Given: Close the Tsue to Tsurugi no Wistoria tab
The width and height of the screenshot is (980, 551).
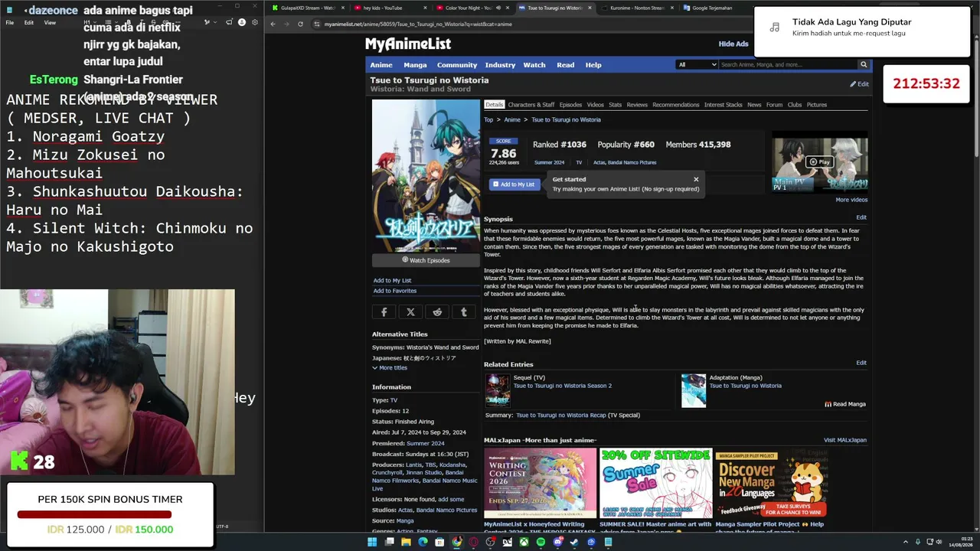Looking at the screenshot, I should [x=590, y=8].
